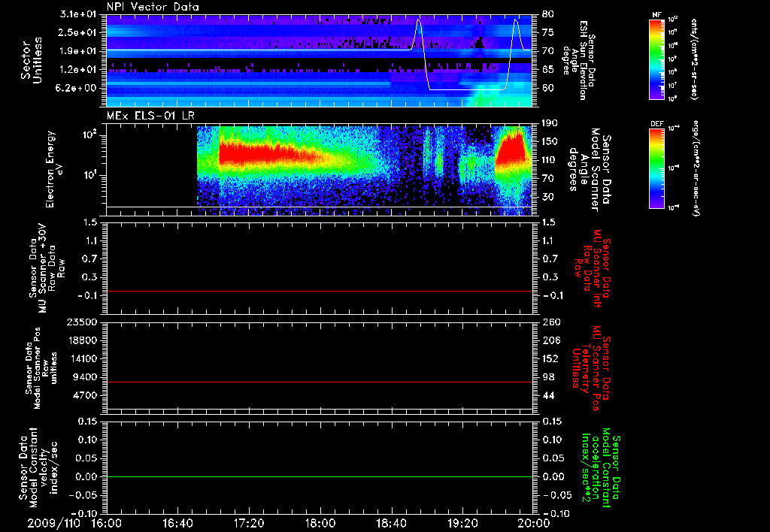Click the "Sector Unitless" axis label

(x=32, y=60)
